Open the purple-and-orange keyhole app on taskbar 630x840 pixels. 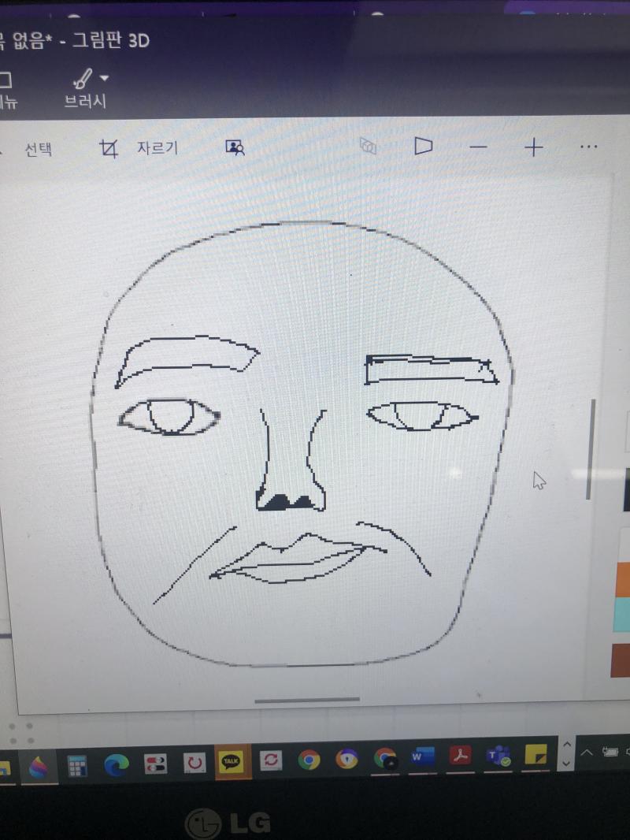coord(346,759)
